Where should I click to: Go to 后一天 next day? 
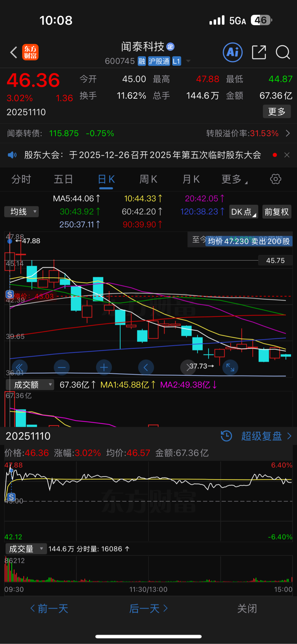click(x=148, y=608)
